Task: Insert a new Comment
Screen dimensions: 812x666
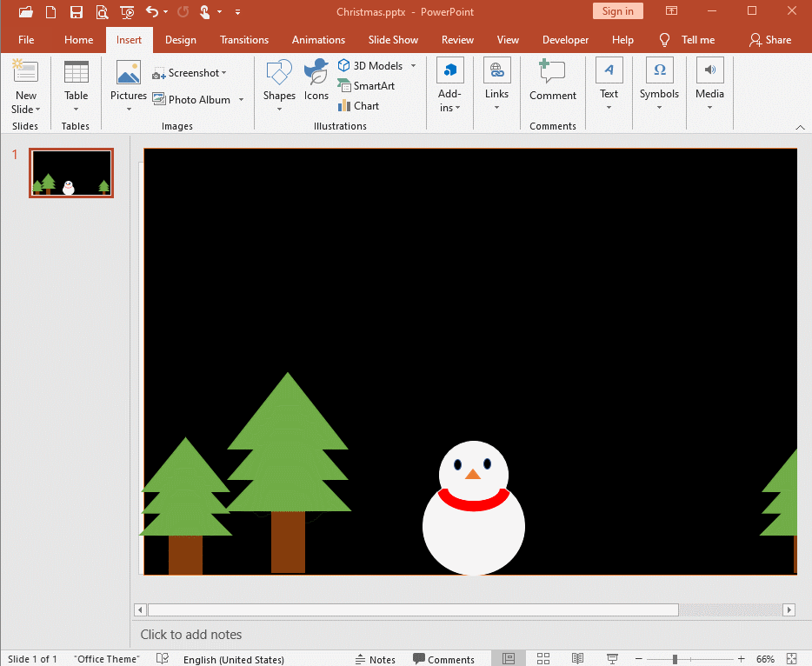Action: click(x=553, y=80)
